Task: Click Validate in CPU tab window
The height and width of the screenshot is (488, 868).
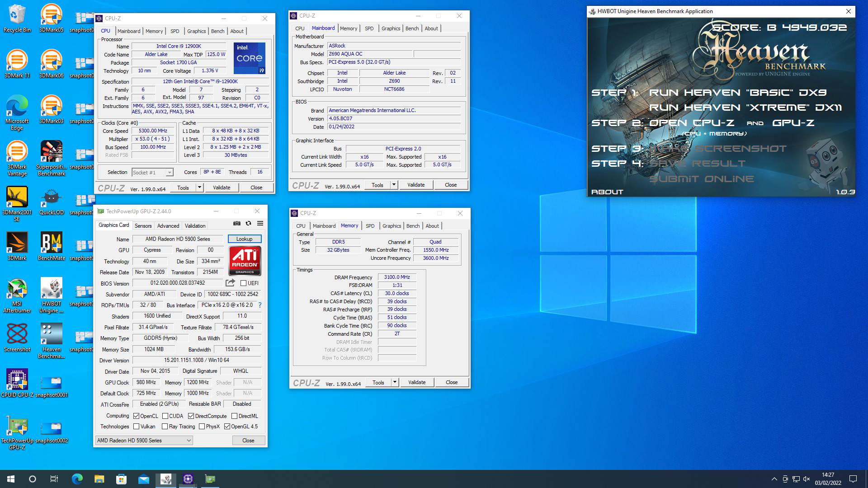Action: [222, 188]
